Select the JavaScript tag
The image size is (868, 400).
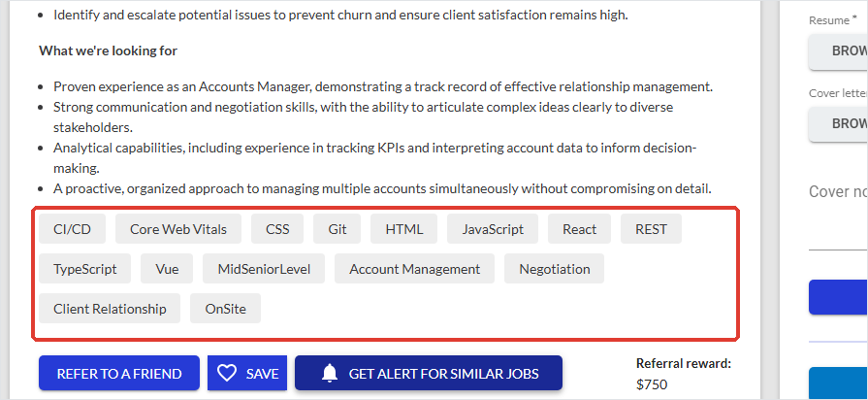[493, 229]
